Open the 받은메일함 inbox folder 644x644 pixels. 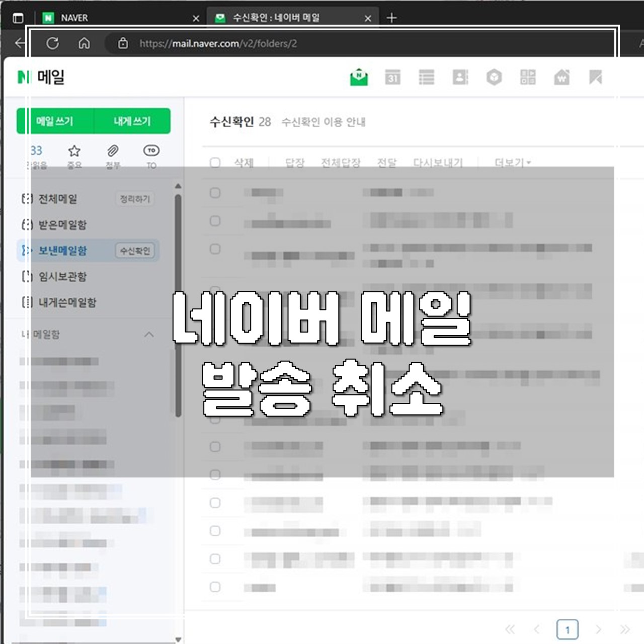click(x=62, y=224)
